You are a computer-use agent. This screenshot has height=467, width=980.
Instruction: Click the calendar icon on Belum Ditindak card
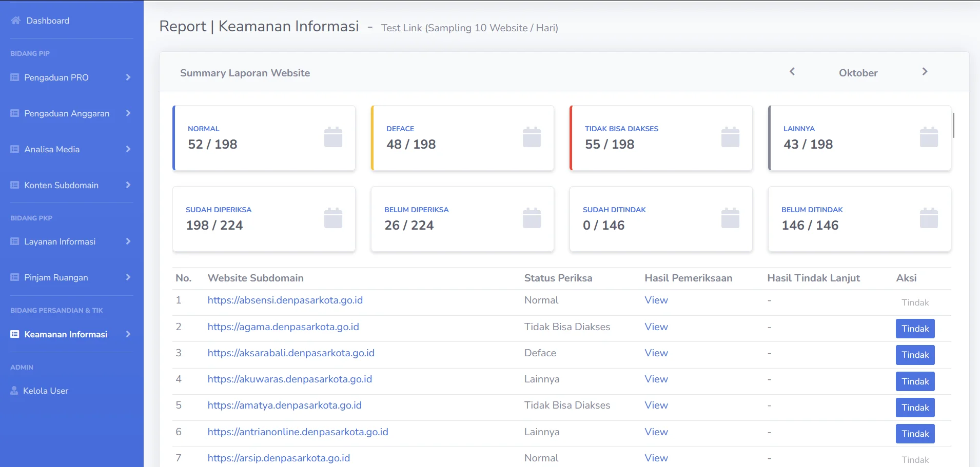pyautogui.click(x=929, y=218)
